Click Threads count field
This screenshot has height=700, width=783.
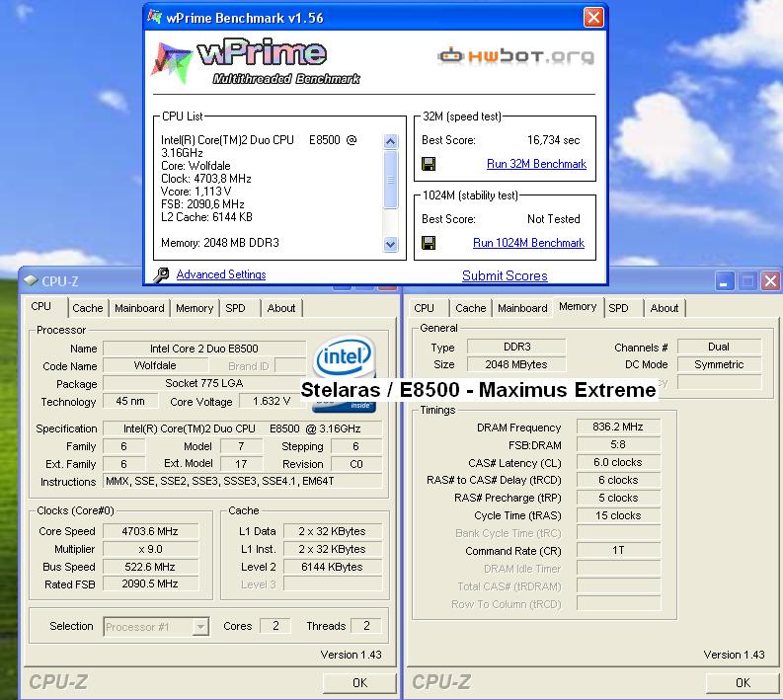pyautogui.click(x=366, y=626)
